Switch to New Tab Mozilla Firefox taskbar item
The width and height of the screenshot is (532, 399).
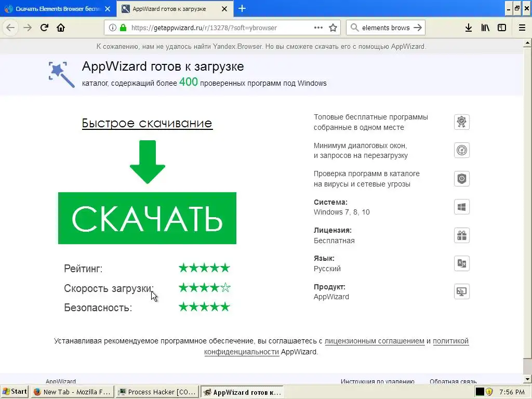[x=72, y=392]
